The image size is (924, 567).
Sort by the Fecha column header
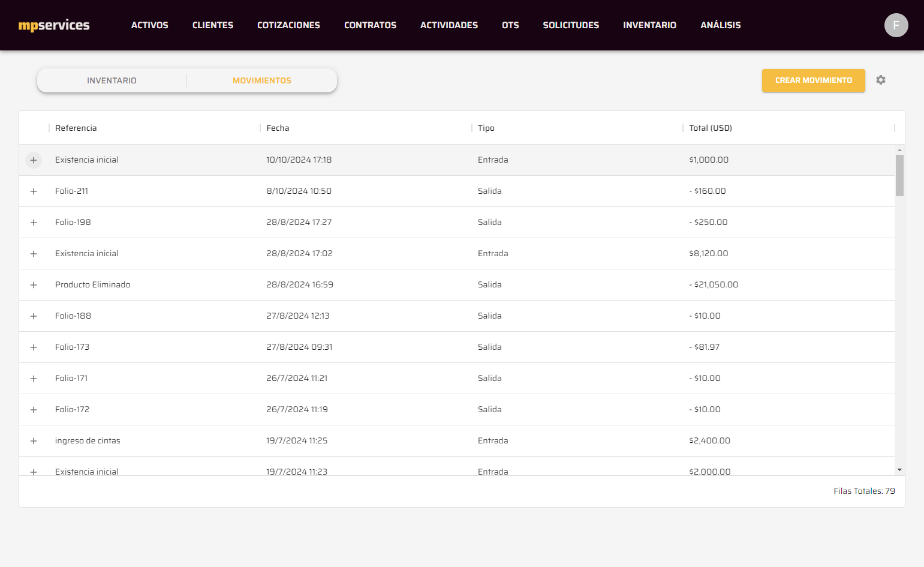(278, 128)
